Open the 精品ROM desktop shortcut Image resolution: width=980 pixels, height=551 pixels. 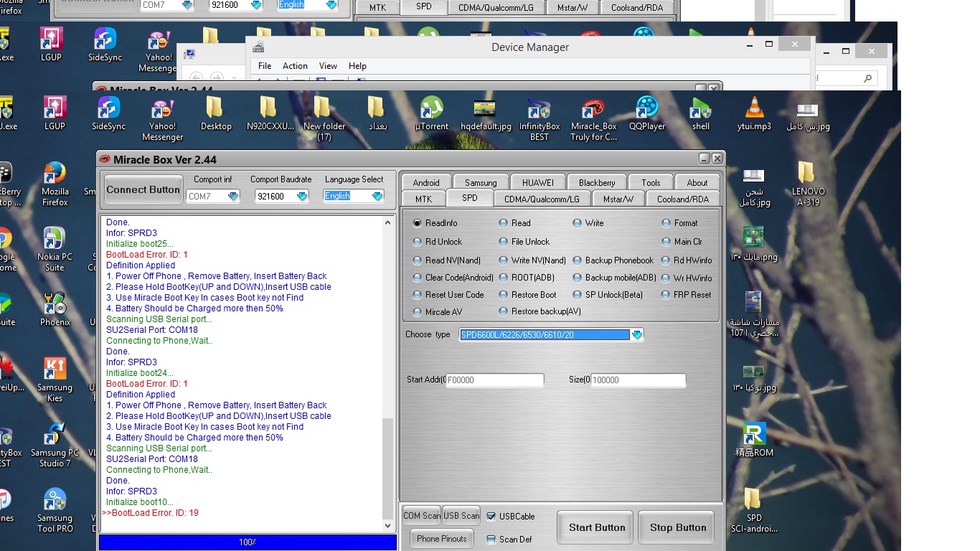coord(754,441)
